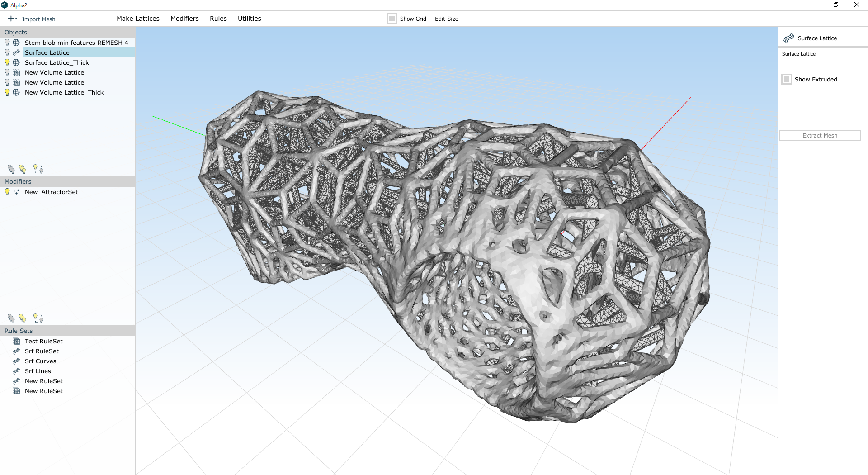Select the New Volume Lattice_Thick object
Screen dimensions: 868x475
pyautogui.click(x=64, y=92)
